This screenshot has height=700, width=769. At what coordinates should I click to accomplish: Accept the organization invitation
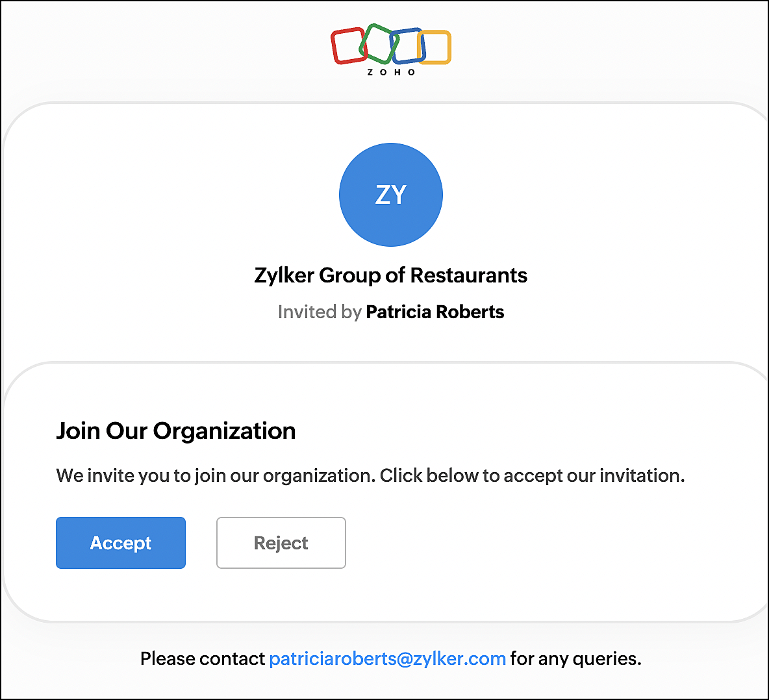(x=121, y=543)
